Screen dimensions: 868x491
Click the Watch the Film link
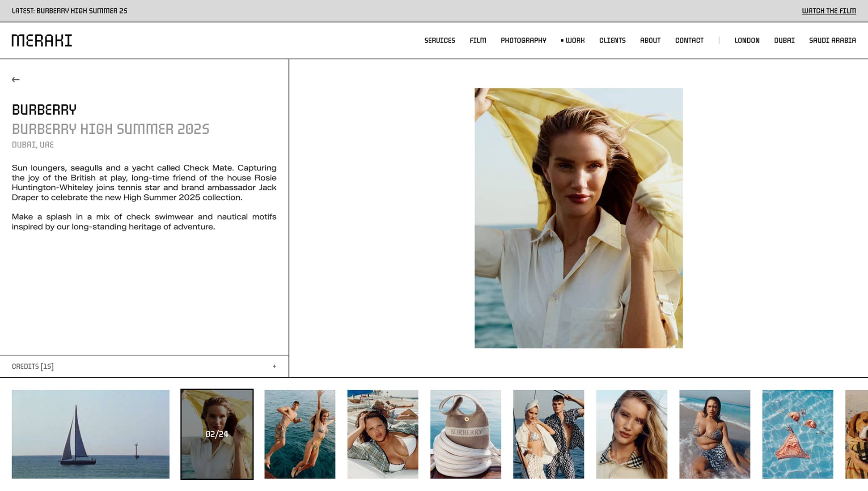pyautogui.click(x=828, y=11)
